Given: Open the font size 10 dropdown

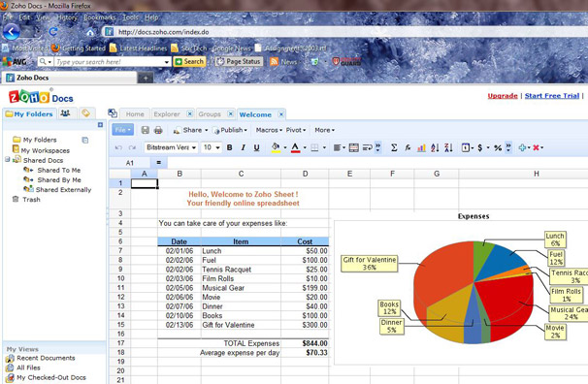Looking at the screenshot, I should 212,147.
